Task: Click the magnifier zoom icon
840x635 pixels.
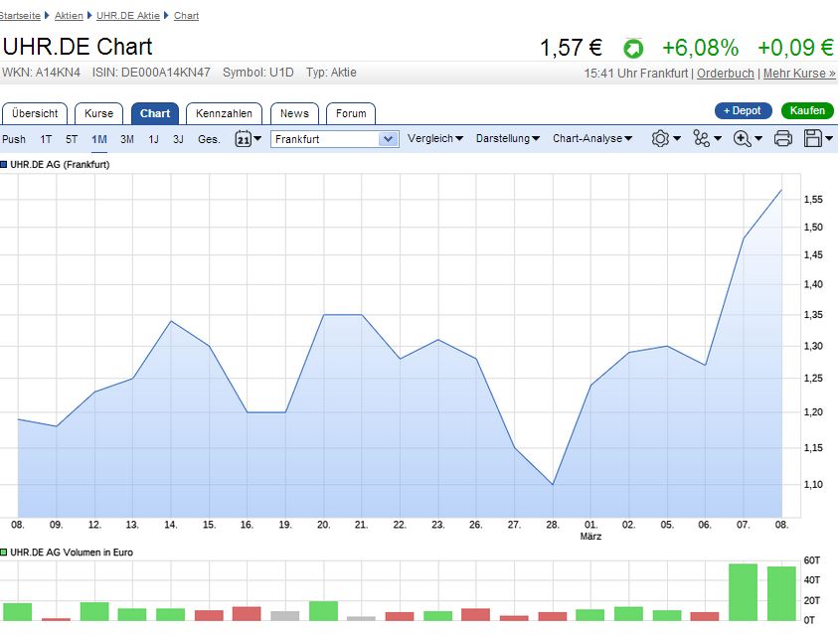Action: pyautogui.click(x=742, y=139)
